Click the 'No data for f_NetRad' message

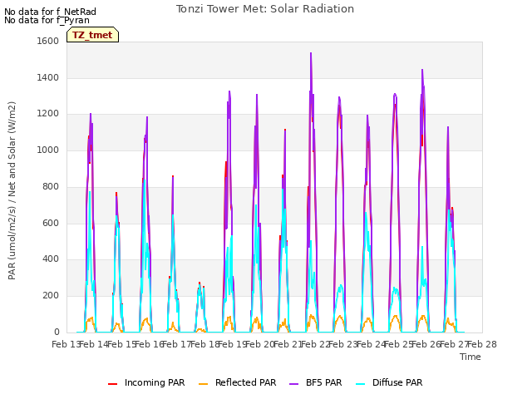click(50, 12)
